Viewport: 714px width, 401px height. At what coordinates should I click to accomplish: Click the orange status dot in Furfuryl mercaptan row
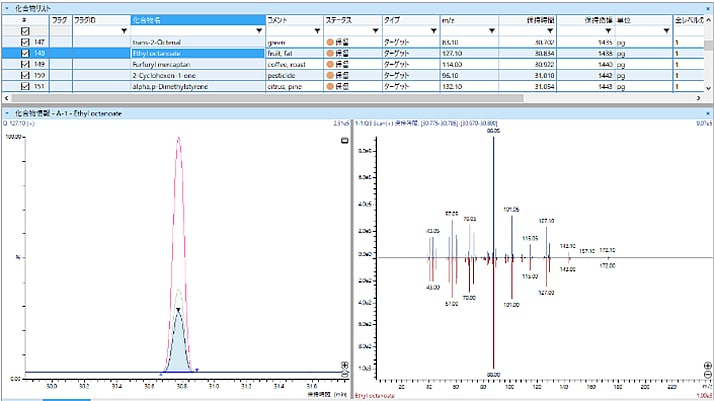coord(330,64)
